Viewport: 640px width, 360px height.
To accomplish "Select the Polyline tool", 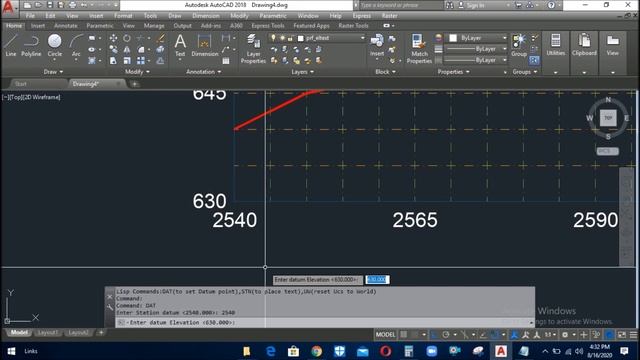I will [31, 45].
